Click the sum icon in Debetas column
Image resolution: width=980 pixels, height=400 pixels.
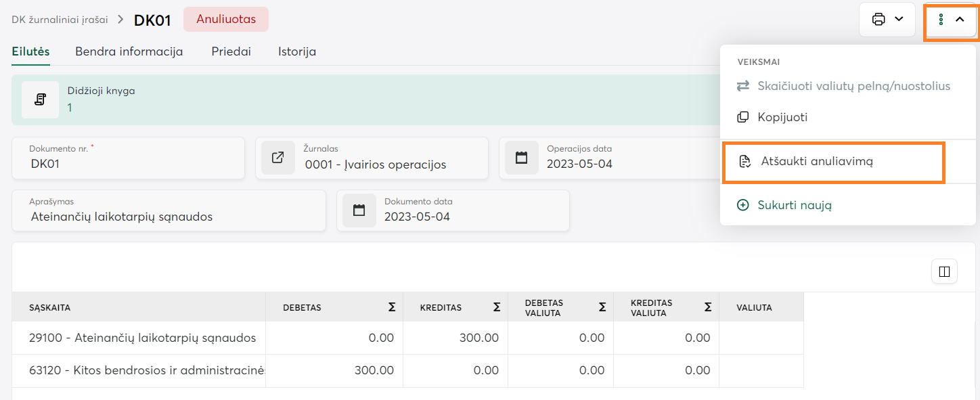click(391, 307)
